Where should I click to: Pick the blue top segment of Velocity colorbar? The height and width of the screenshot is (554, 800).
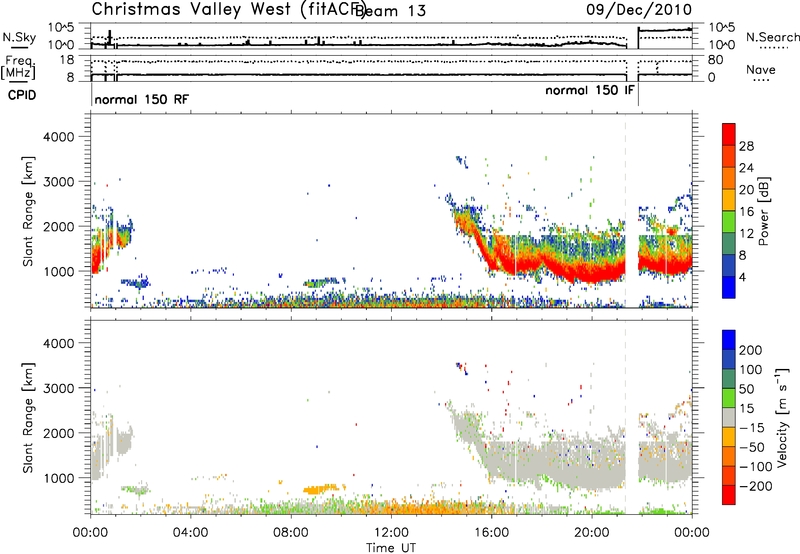729,339
